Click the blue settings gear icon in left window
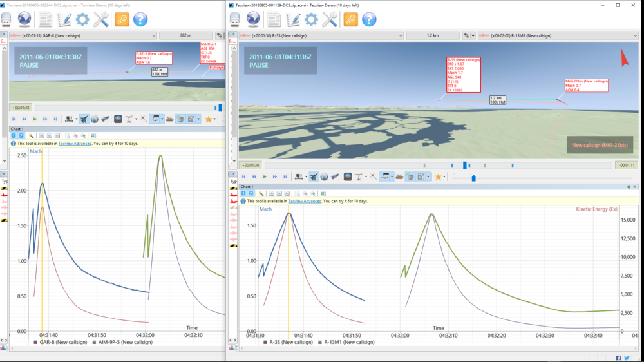 tap(82, 19)
